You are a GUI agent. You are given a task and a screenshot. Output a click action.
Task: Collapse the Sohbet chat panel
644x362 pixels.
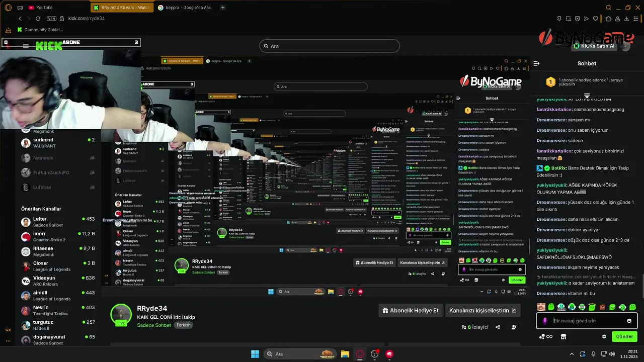coord(536,63)
